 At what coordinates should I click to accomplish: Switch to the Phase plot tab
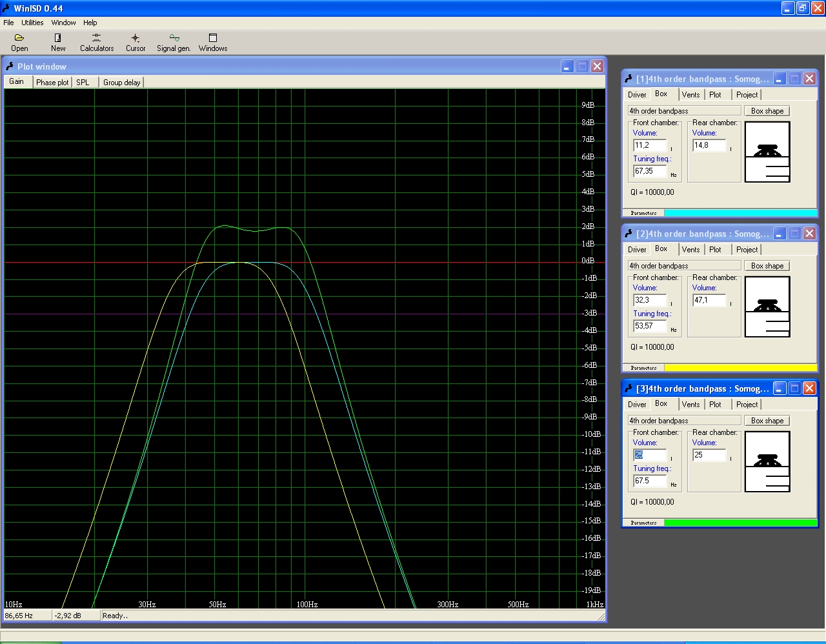[x=52, y=83]
